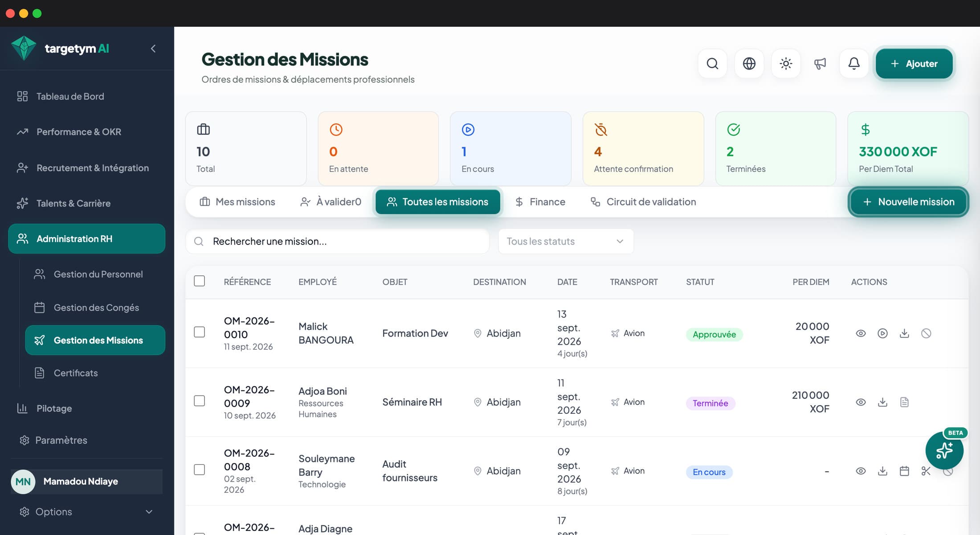Switch to À valider tab

(x=331, y=202)
